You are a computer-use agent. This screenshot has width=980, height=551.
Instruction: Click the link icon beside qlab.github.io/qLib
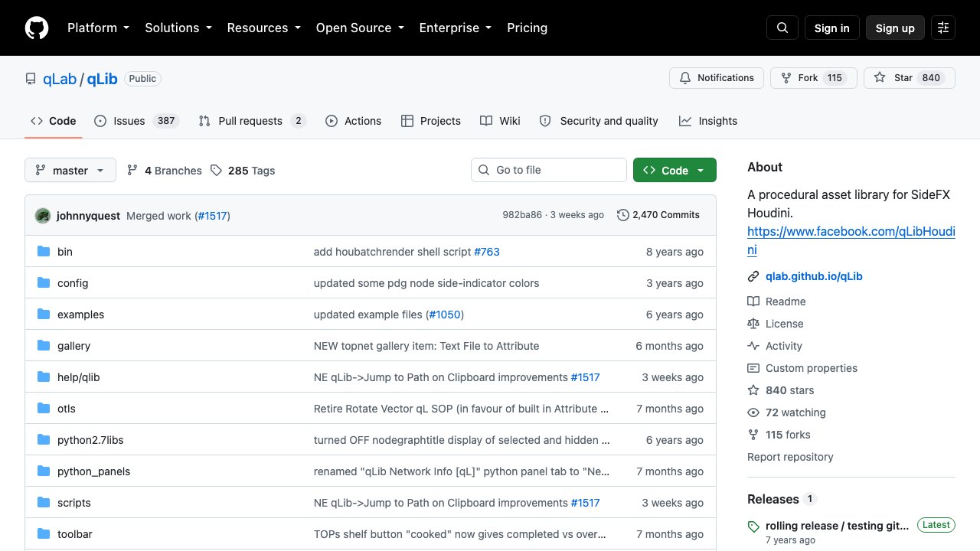pos(753,276)
